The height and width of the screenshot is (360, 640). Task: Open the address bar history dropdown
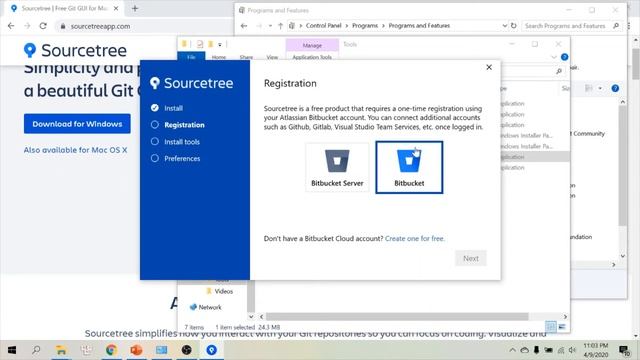point(504,26)
